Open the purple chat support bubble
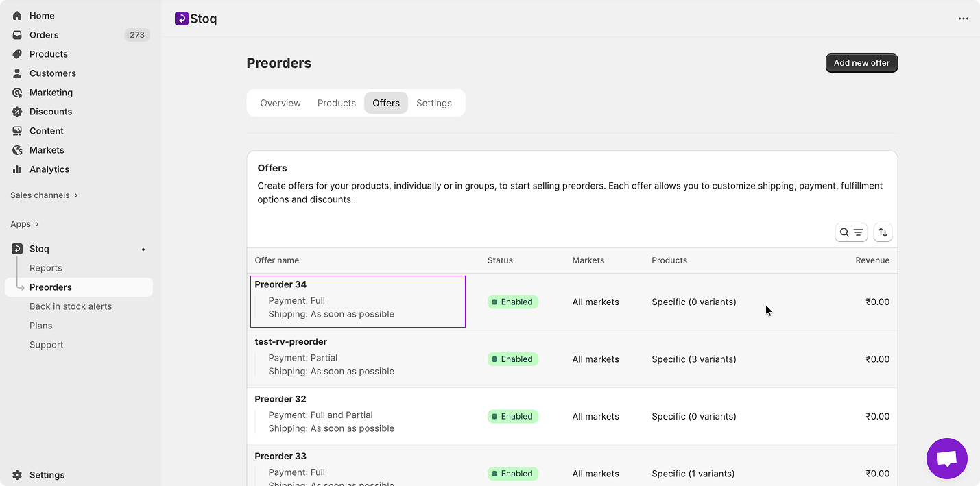The height and width of the screenshot is (486, 980). coord(946,459)
